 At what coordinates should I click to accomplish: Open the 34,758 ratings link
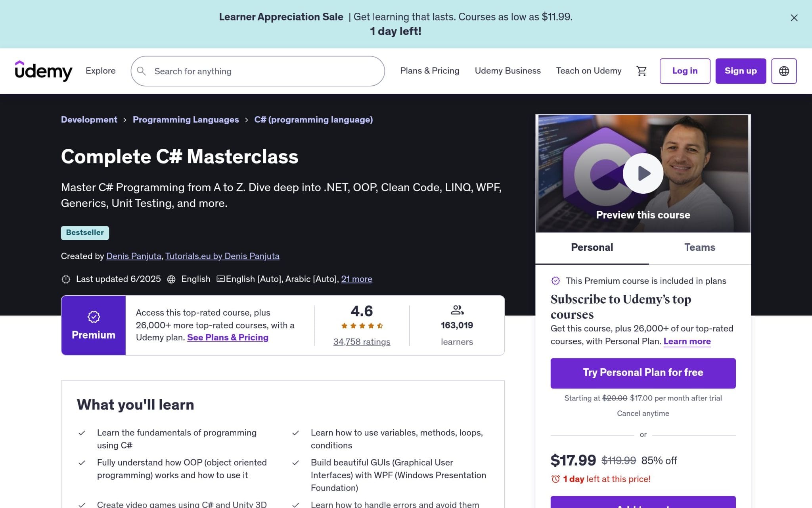click(362, 342)
